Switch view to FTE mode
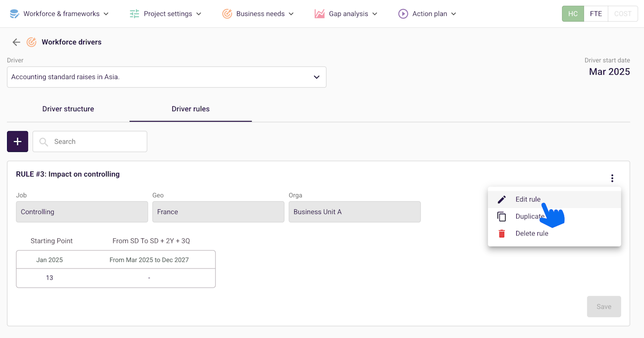Viewport: 644px width, 338px height. pyautogui.click(x=596, y=14)
